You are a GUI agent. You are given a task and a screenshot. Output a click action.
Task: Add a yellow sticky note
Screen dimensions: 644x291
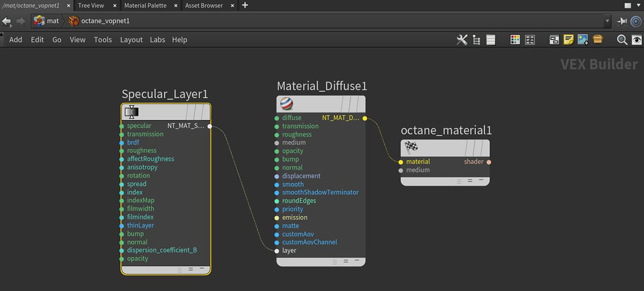coord(569,40)
